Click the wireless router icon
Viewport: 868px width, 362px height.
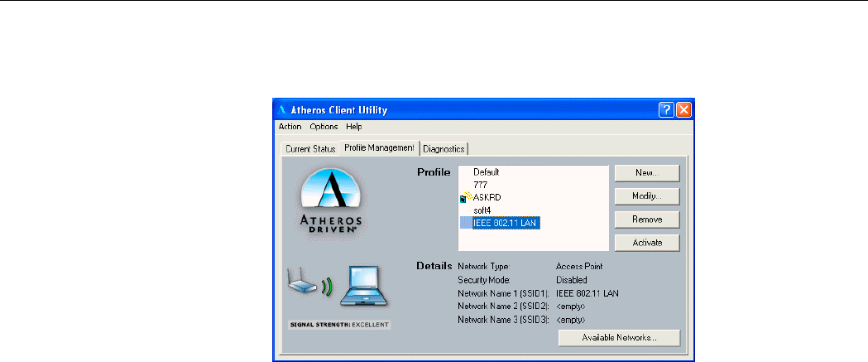(x=302, y=282)
